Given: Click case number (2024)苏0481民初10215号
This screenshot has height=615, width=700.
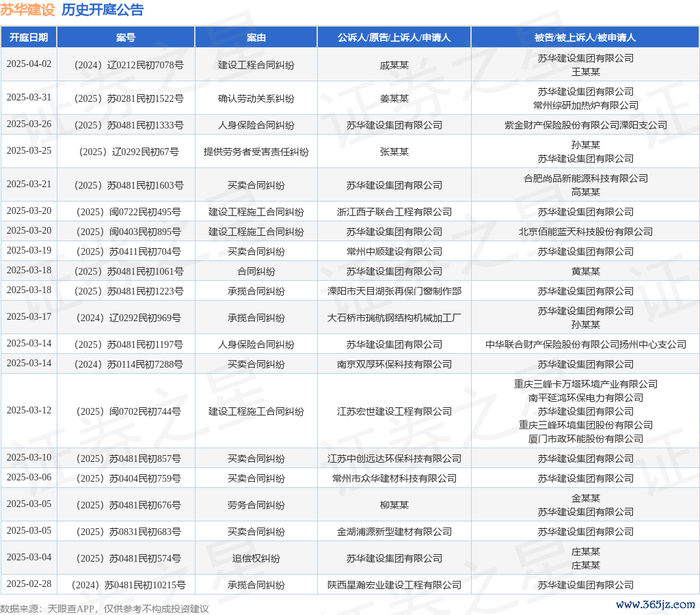Looking at the screenshot, I should (129, 586).
